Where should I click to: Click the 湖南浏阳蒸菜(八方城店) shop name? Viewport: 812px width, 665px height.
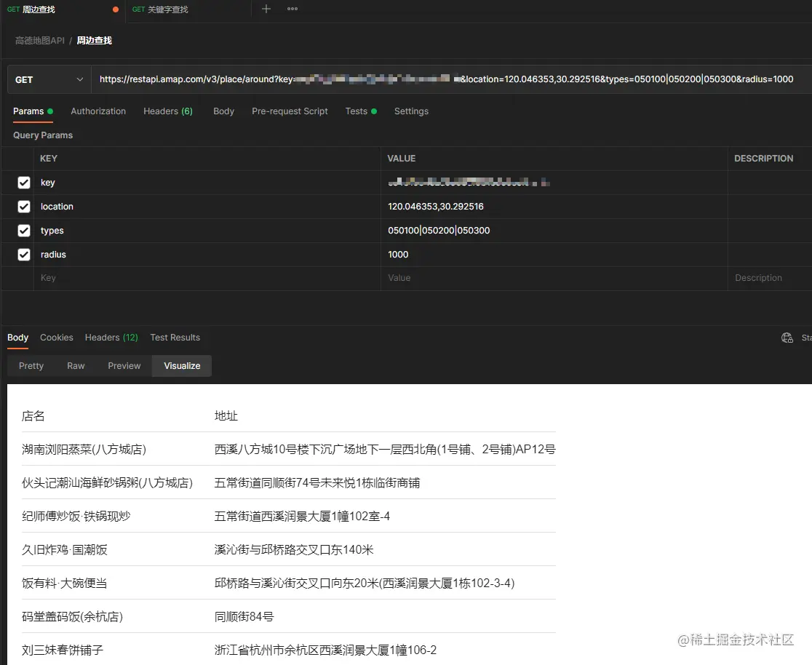84,450
